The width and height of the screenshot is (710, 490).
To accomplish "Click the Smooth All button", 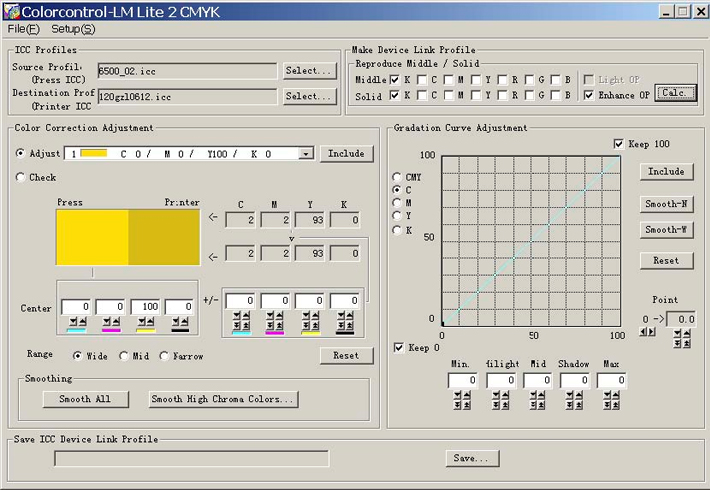I will tap(86, 399).
